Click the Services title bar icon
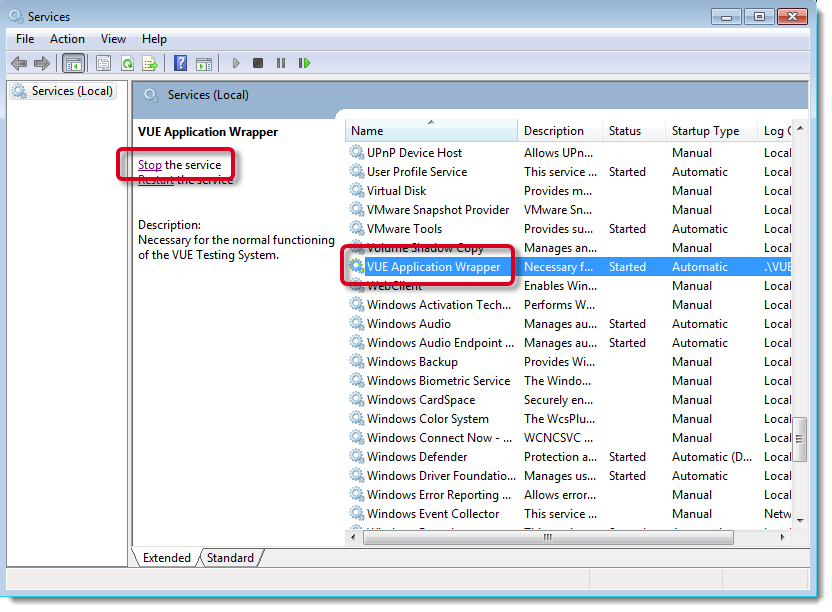 pos(16,16)
